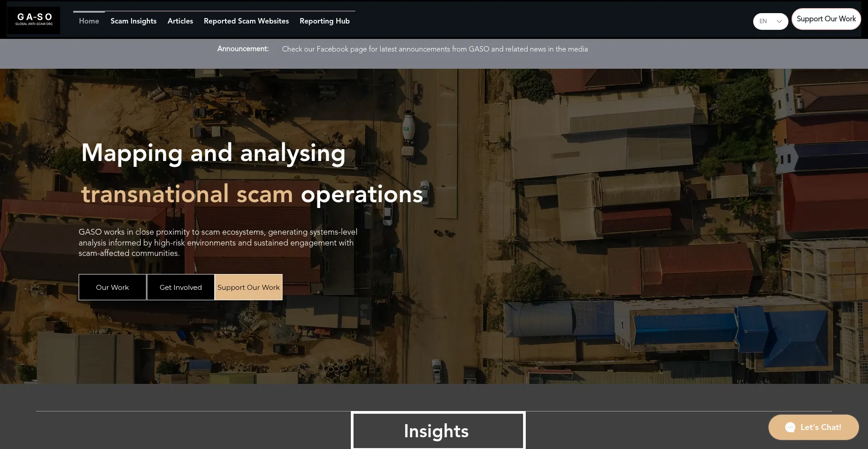
Task: Select English from the language picker
Action: 764,21
